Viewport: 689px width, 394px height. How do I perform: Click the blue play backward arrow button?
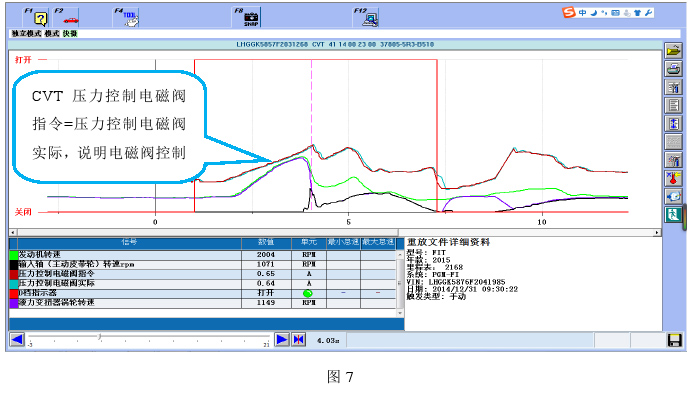[x=17, y=340]
